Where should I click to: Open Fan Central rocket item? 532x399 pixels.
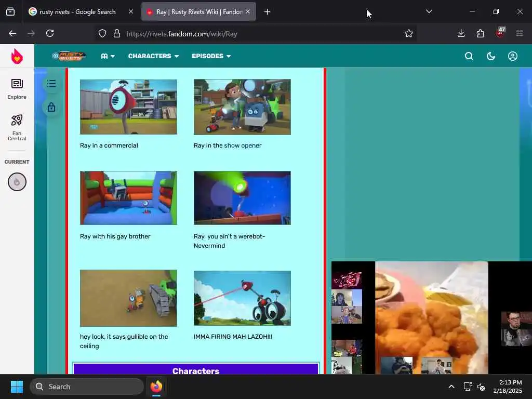[x=17, y=128]
